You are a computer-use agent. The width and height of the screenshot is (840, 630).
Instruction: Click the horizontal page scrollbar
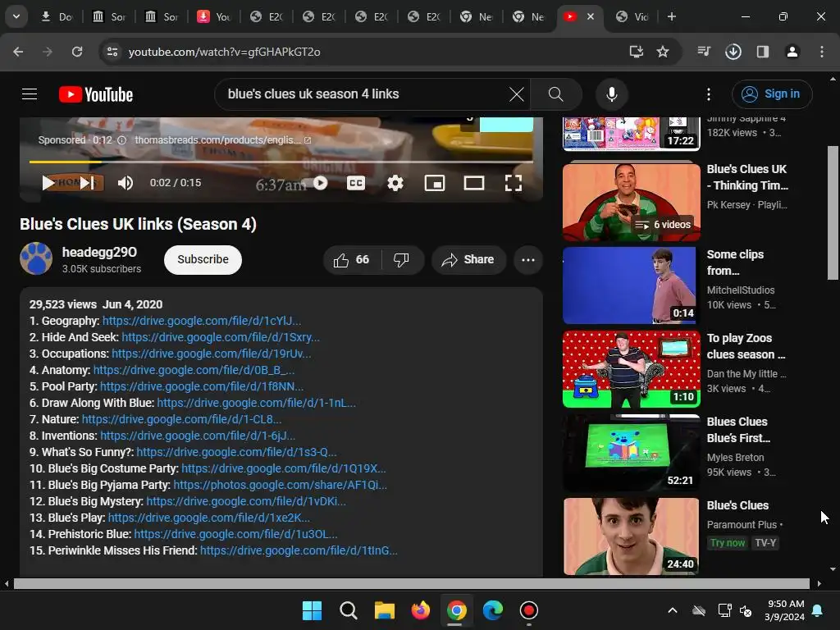[x=412, y=583]
